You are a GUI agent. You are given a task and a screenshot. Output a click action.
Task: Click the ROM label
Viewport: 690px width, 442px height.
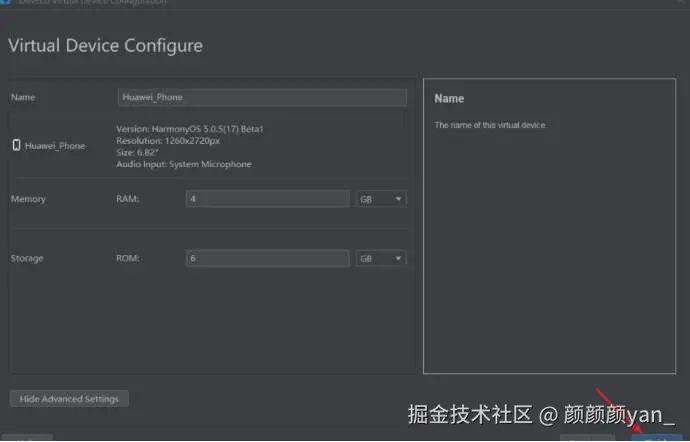coord(128,258)
